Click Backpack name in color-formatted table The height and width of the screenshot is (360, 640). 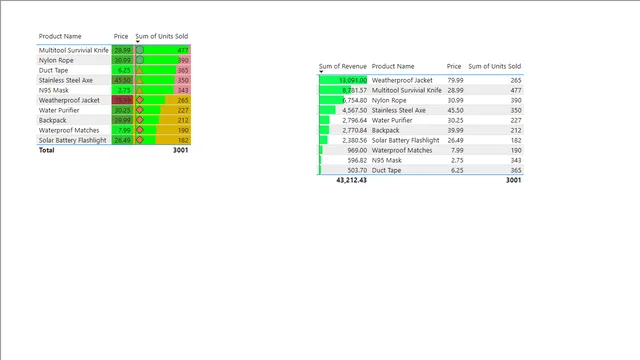point(52,120)
